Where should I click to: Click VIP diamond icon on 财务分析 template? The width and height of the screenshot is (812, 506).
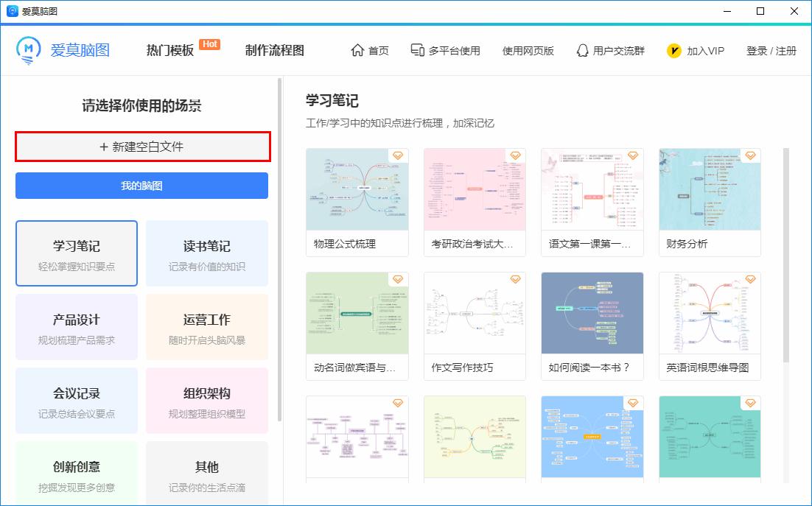tap(750, 155)
